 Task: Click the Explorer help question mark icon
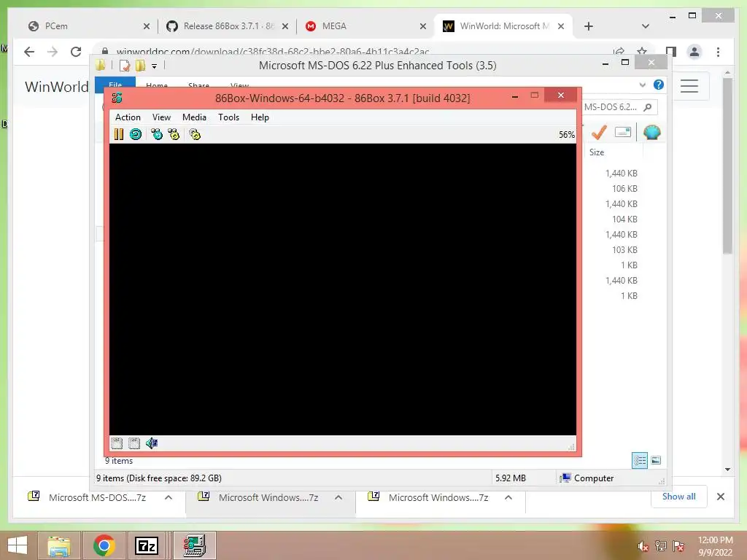(x=659, y=85)
